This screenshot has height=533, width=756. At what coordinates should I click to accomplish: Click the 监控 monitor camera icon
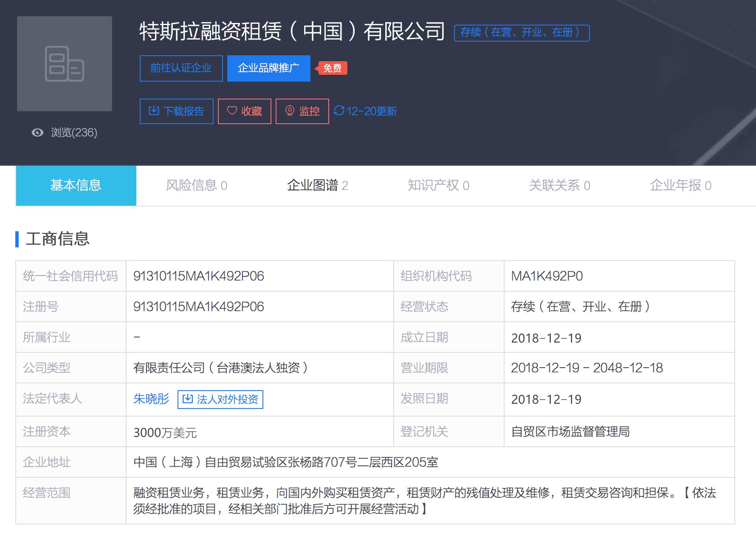click(x=290, y=111)
